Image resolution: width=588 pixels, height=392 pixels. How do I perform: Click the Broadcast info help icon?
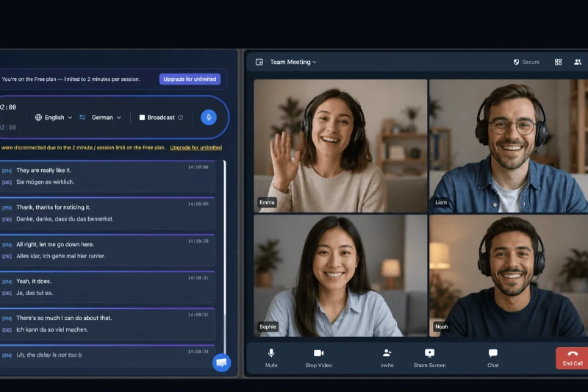tap(181, 118)
